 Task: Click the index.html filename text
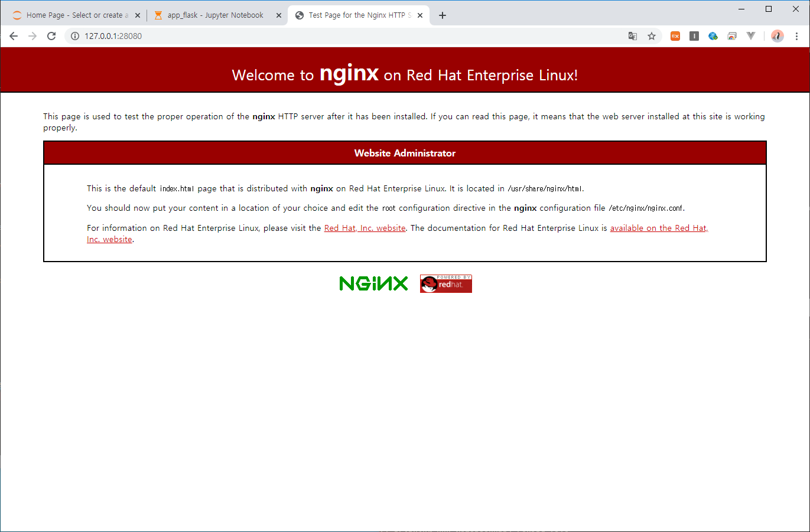tap(177, 189)
